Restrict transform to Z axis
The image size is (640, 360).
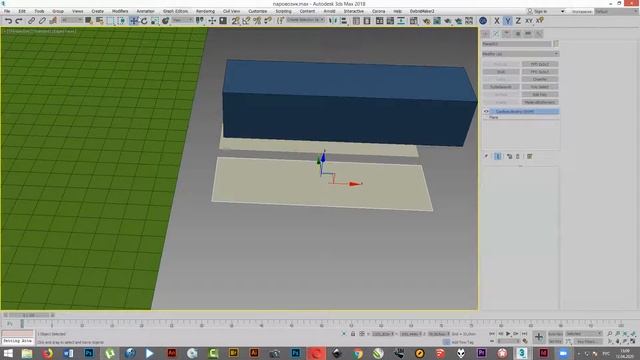tap(518, 20)
